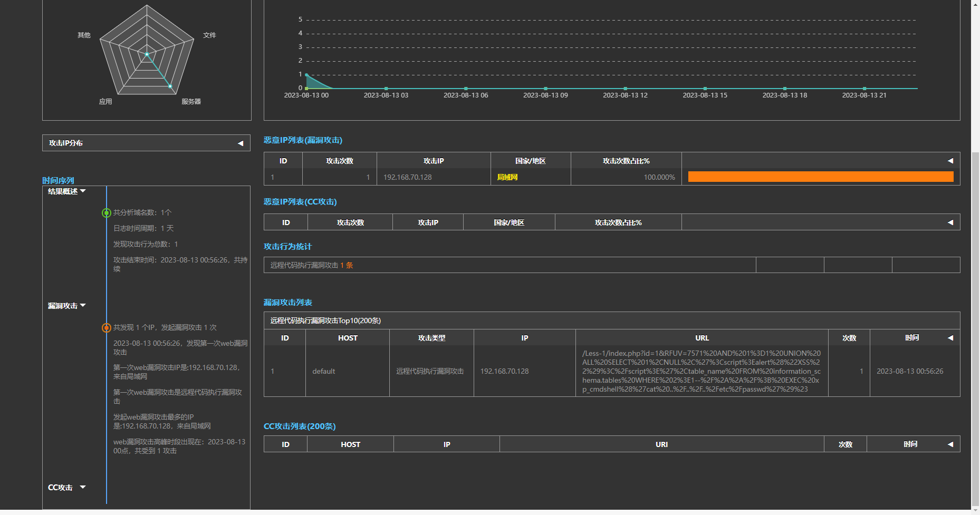Viewport: 980px width, 515px height.
Task: Click the green timeline marker beside 共分析域名数
Action: (x=107, y=213)
